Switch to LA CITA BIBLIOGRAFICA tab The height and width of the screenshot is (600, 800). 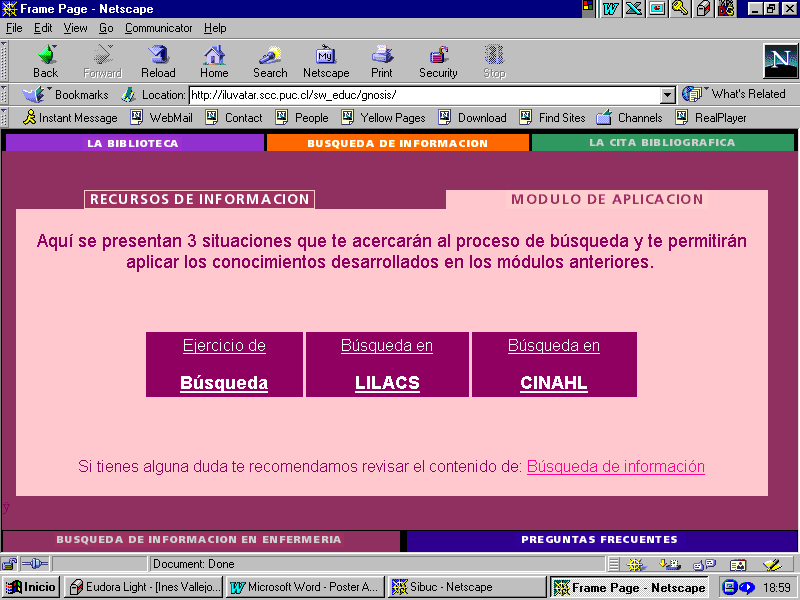pyautogui.click(x=662, y=142)
